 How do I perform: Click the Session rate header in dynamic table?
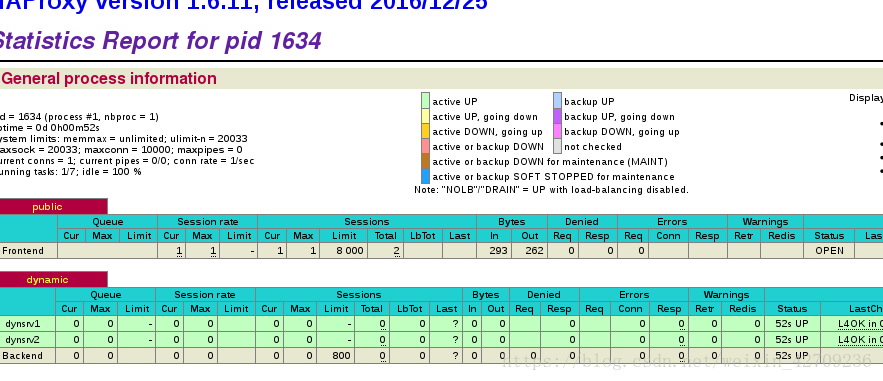205,295
